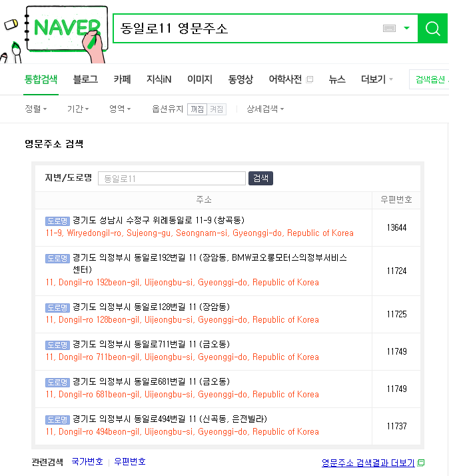
Task: Click the green magnifier search button
Action: point(432,29)
